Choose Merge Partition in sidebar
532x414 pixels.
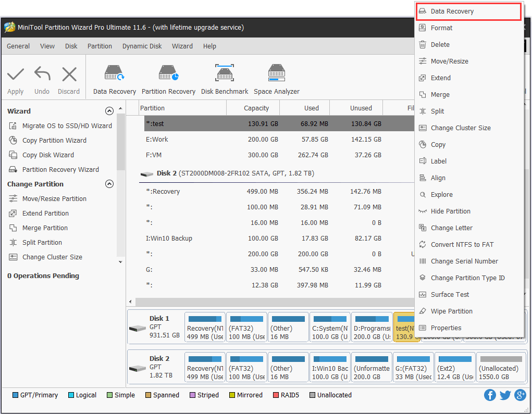pos(39,228)
